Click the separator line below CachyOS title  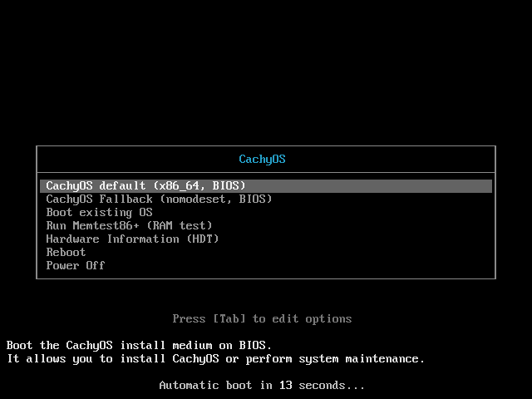click(x=266, y=172)
